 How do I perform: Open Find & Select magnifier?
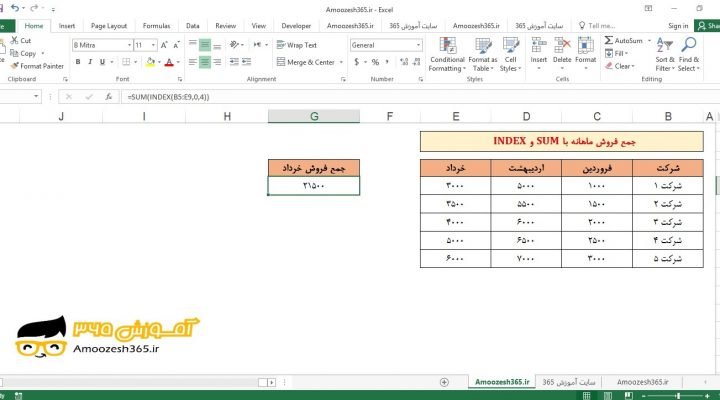689,54
